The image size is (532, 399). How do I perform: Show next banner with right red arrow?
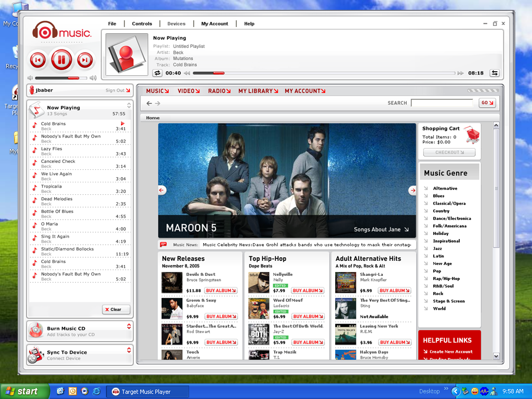(413, 190)
